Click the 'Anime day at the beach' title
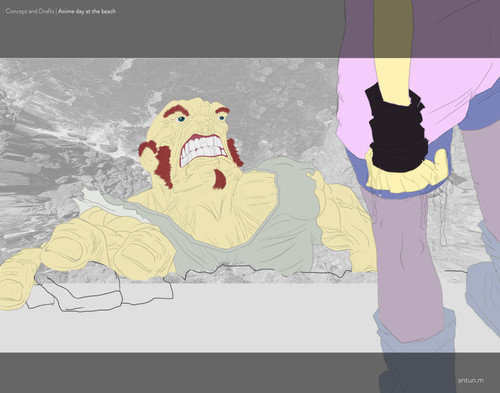The image size is (500, 393). pos(87,11)
